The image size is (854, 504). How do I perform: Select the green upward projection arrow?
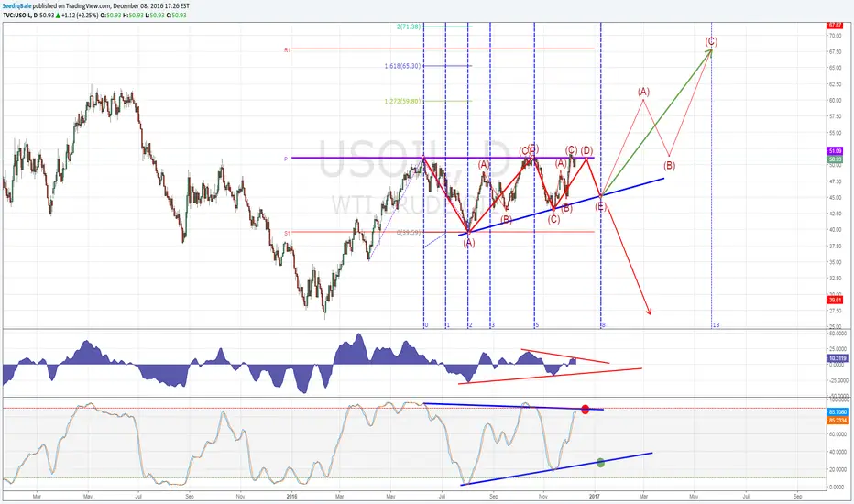pyautogui.click(x=656, y=122)
